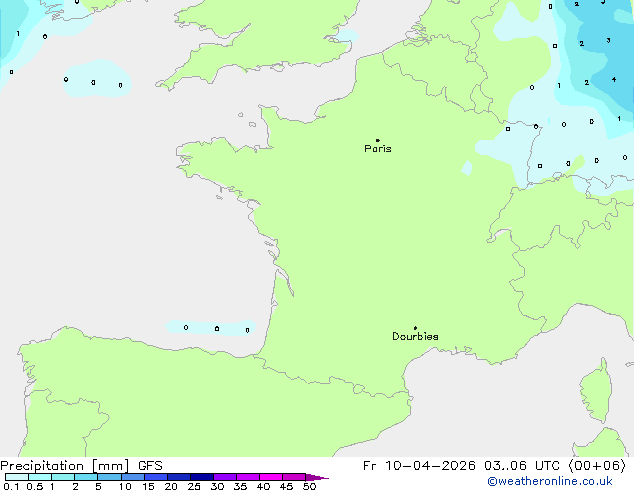
Task: Pick the 10–15 mm legend color
Action: [133, 477]
